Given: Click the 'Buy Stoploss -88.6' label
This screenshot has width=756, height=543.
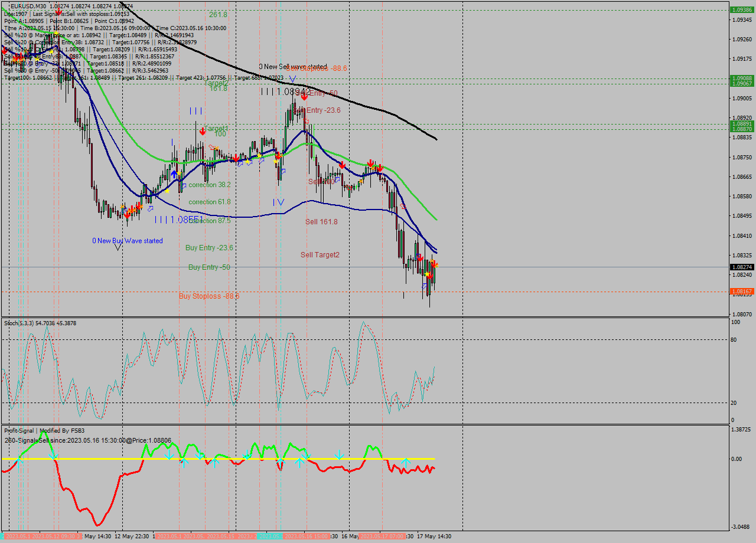Looking at the screenshot, I should tap(209, 296).
